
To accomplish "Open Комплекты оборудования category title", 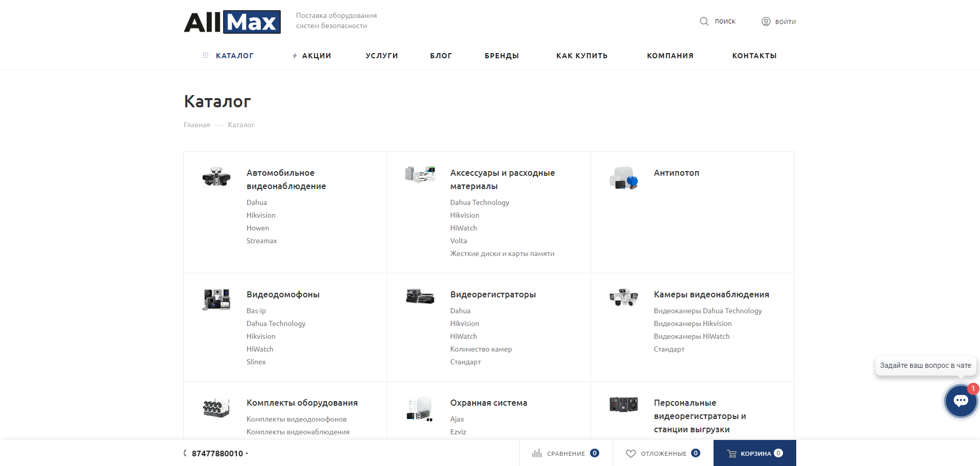I will click(302, 403).
